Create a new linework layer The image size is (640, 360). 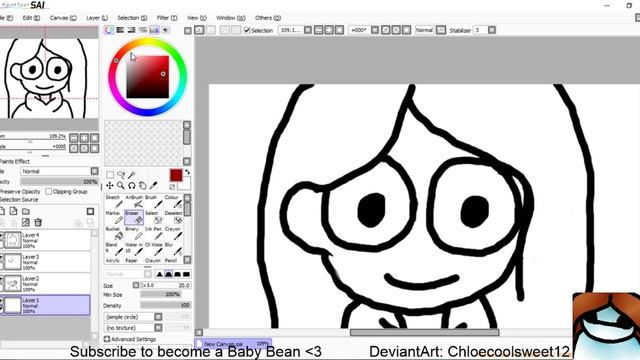click(x=13, y=211)
